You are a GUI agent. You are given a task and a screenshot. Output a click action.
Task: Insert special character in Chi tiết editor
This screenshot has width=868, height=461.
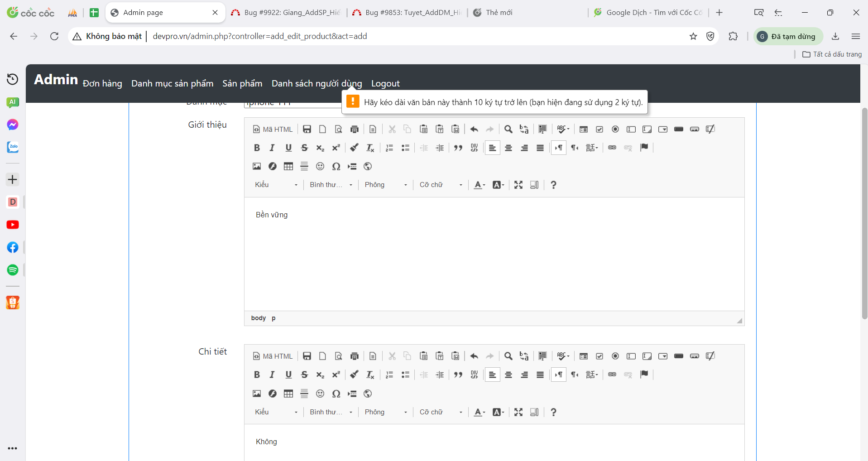tap(336, 394)
